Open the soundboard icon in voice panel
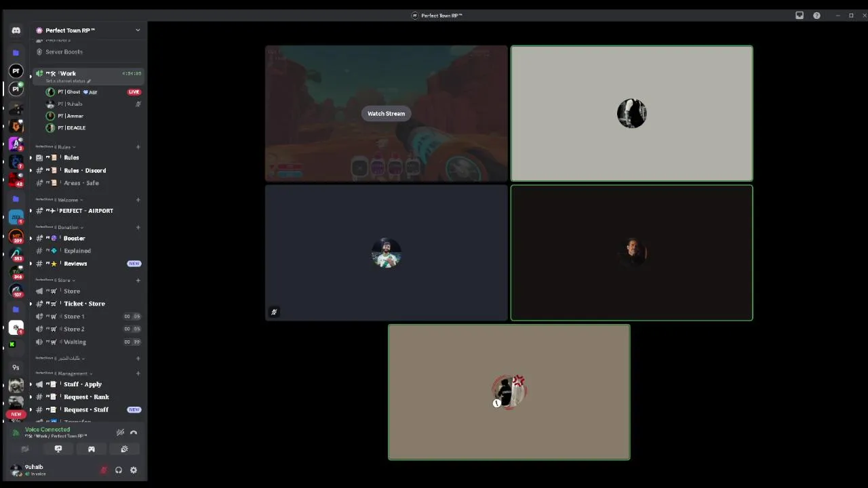The height and width of the screenshot is (488, 868). coord(124,449)
